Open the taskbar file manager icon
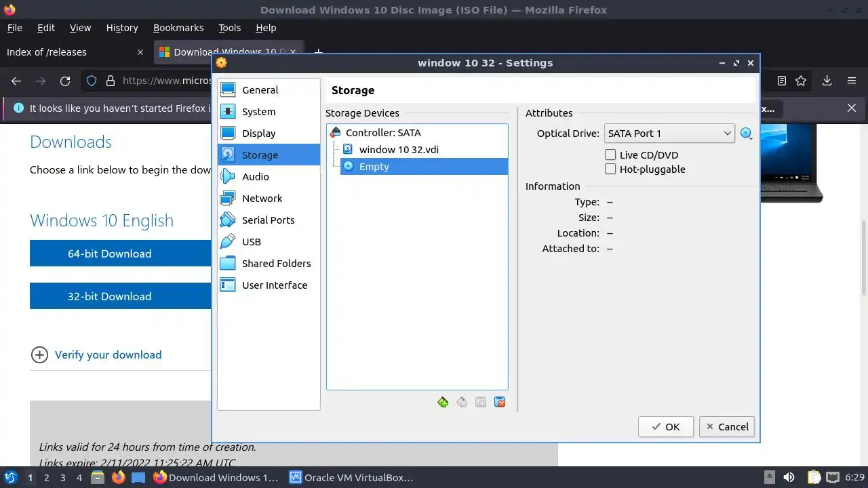Image resolution: width=868 pixels, height=488 pixels. (x=98, y=477)
